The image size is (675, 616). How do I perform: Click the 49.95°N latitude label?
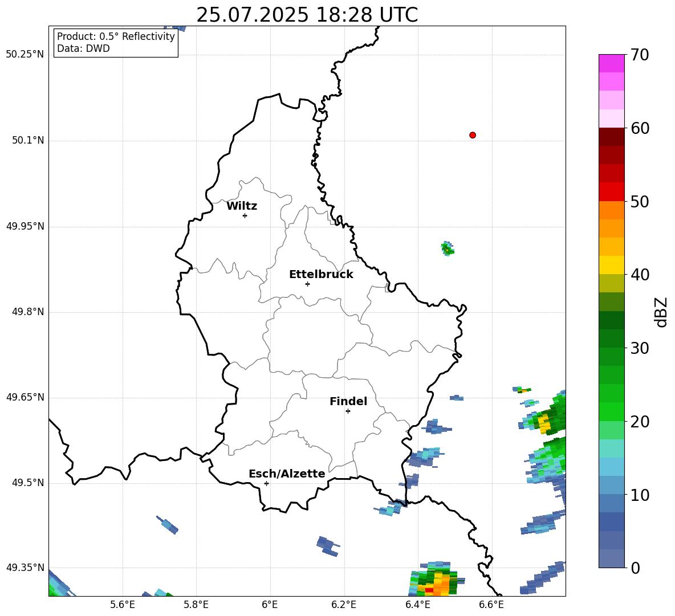point(25,226)
